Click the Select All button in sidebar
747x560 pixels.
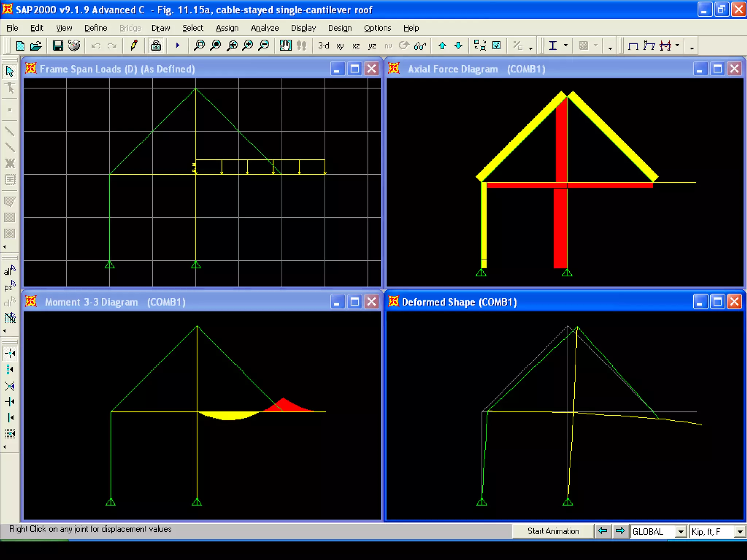9,271
